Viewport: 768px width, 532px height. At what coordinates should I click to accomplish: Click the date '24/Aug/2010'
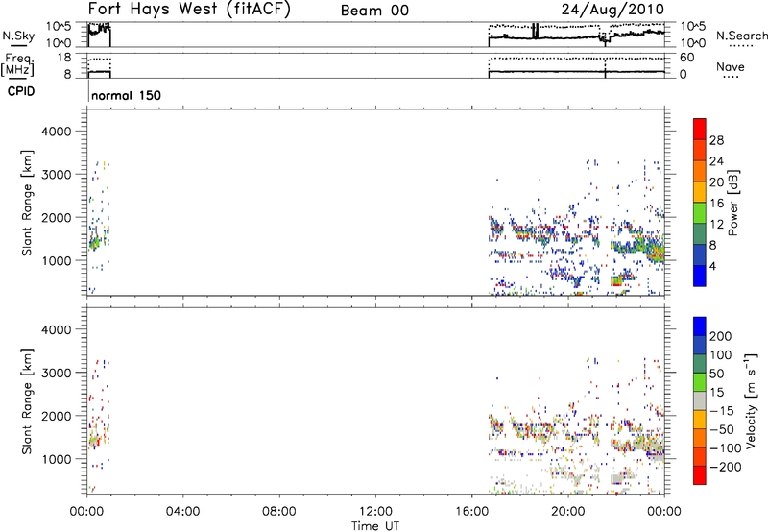(612, 10)
